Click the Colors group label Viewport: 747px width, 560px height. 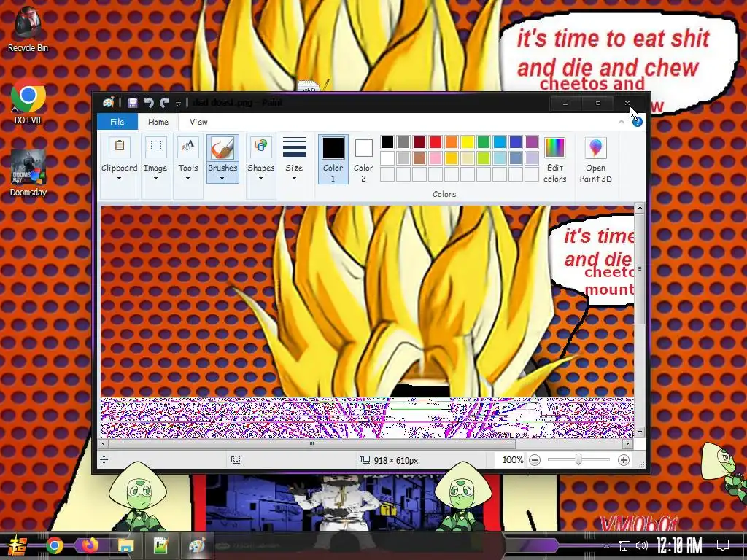click(444, 194)
